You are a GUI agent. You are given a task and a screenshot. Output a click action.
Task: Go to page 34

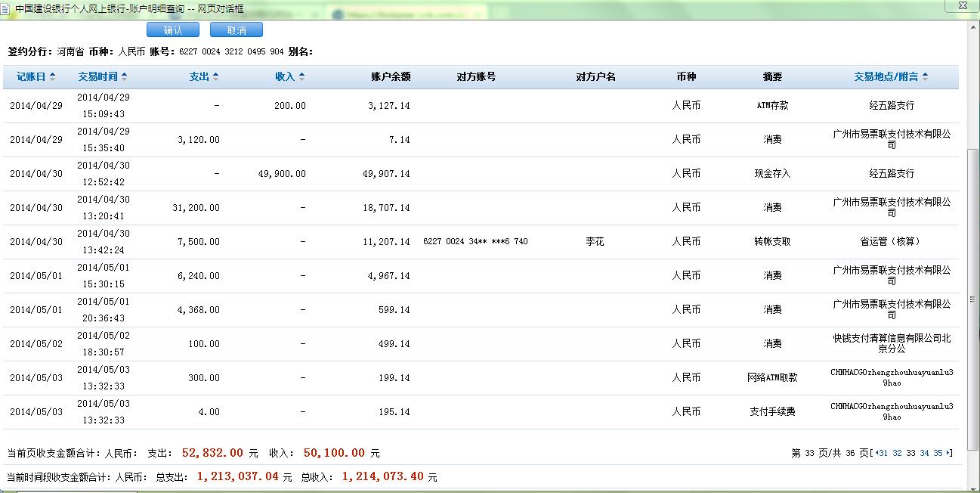click(x=924, y=454)
